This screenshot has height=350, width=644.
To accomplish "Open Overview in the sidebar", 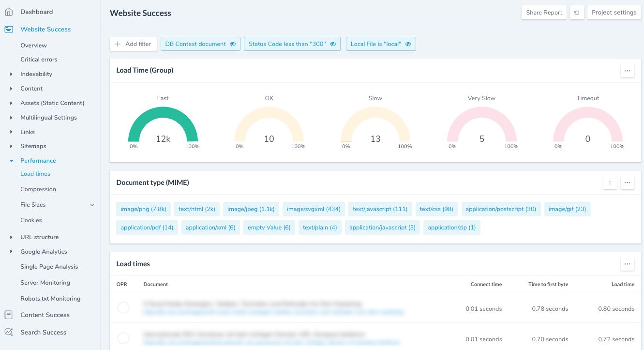I will point(33,46).
